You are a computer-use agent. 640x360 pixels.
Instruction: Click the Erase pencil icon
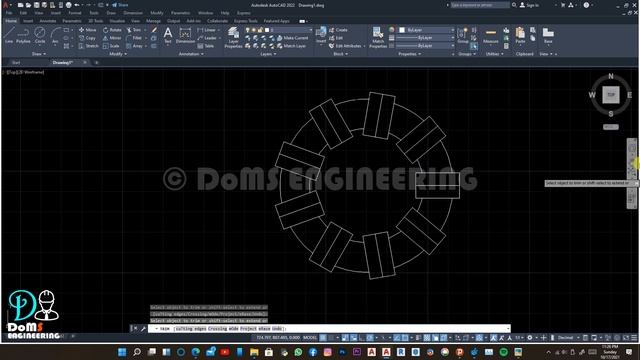154,30
